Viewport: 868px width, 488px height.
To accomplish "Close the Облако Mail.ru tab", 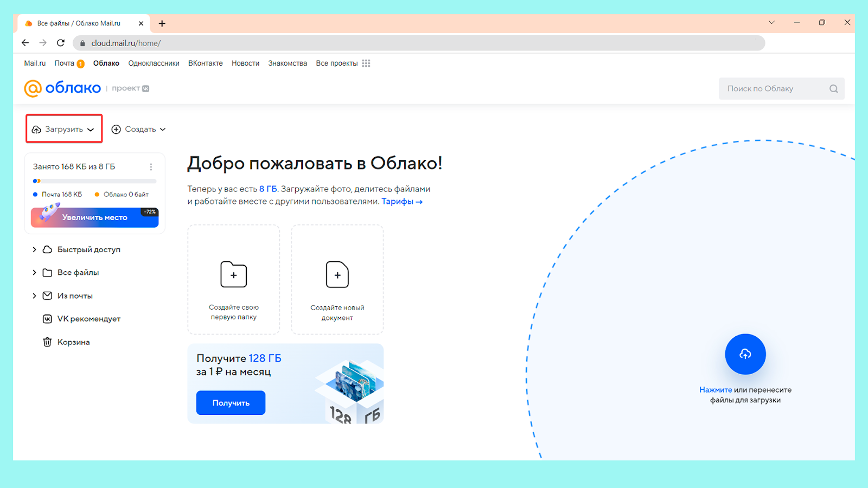I will [141, 23].
